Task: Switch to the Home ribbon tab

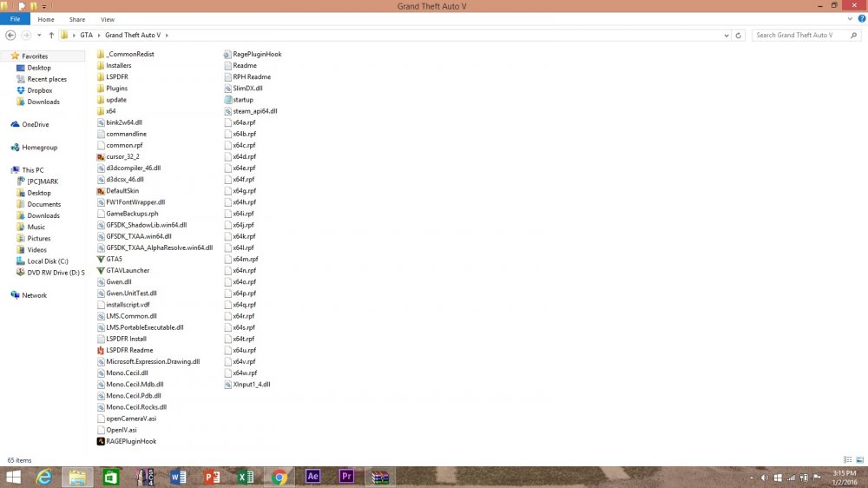Action: coord(46,19)
